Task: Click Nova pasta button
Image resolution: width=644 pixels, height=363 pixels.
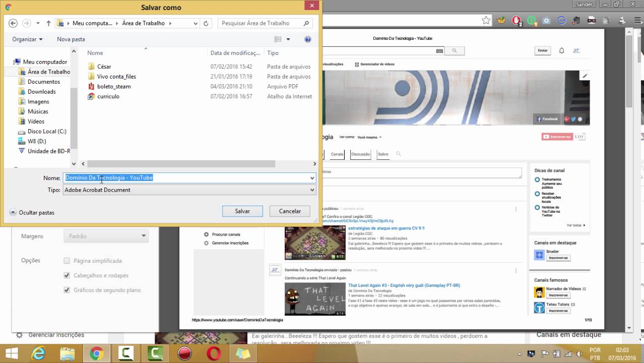Action: [x=71, y=39]
